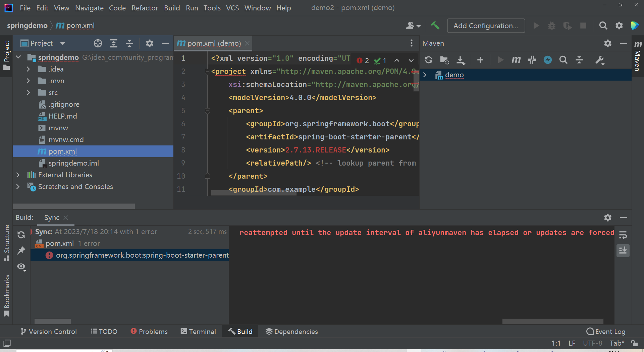This screenshot has width=644, height=352.
Task: Open the Refactor menu
Action: (145, 8)
